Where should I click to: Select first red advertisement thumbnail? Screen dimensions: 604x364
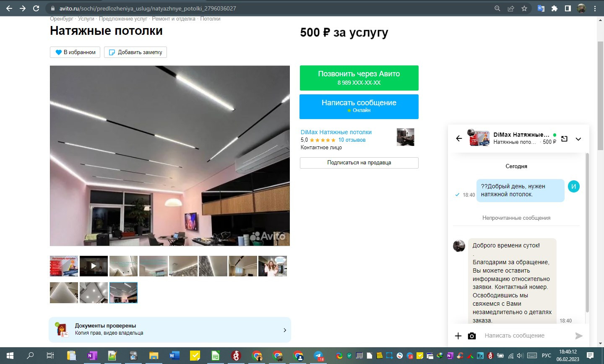(64, 266)
